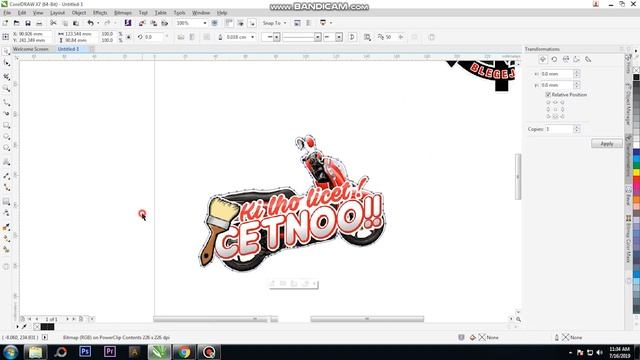Viewport: 640px width, 360px height.
Task: Select the Text tool in the toolbox
Action: [x=6, y=162]
